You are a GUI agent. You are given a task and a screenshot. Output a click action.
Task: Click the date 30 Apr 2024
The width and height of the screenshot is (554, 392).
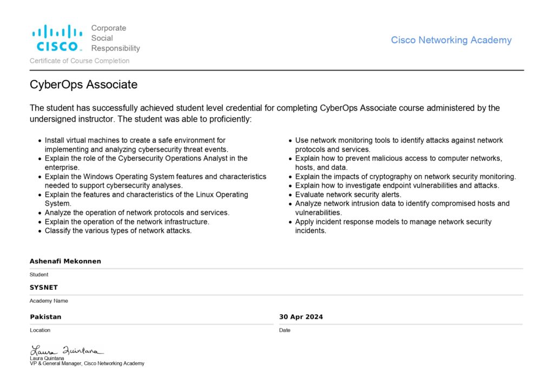301,316
